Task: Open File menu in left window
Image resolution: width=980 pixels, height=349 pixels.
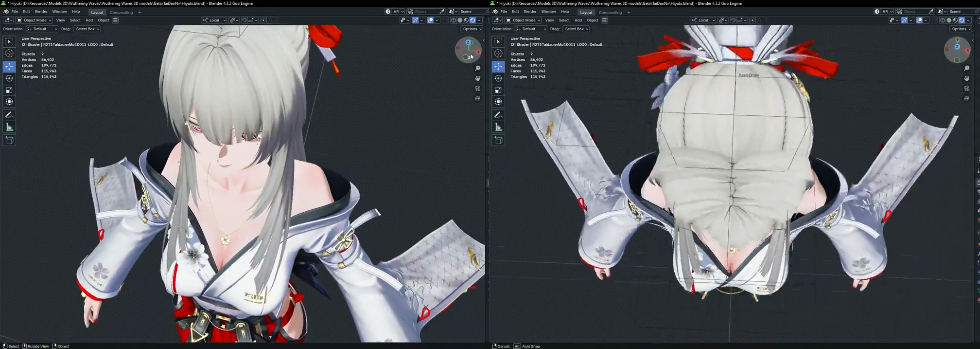Action: 15,12
